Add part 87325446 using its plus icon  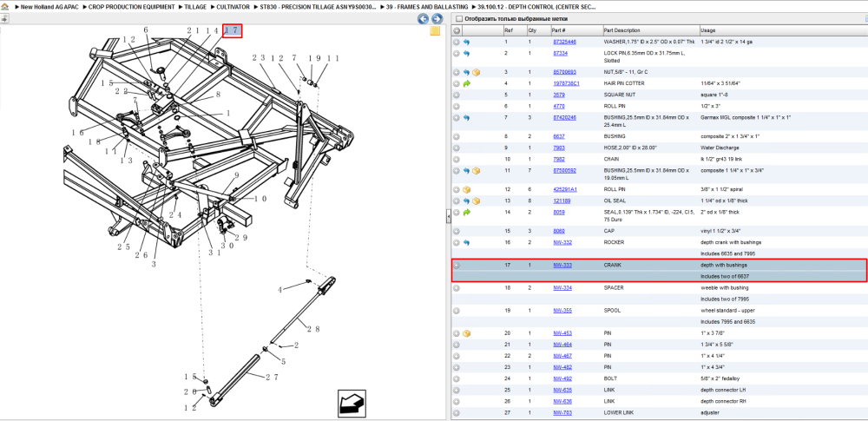tap(457, 42)
